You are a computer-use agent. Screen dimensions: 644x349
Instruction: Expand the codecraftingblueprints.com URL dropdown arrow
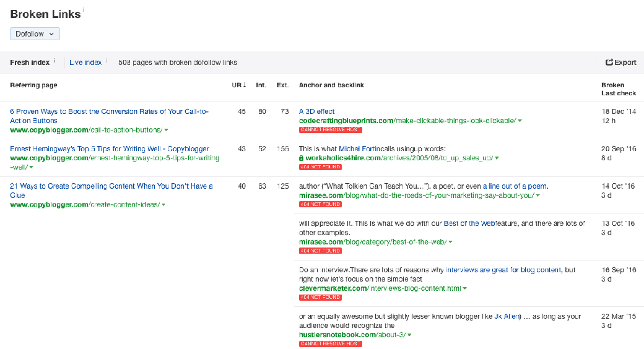(x=520, y=121)
